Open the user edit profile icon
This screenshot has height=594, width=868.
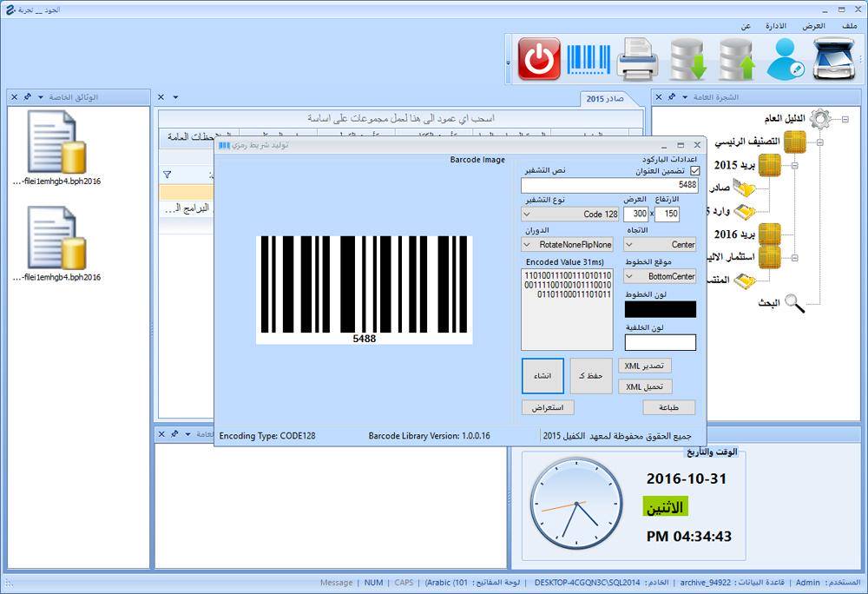pyautogui.click(x=785, y=59)
